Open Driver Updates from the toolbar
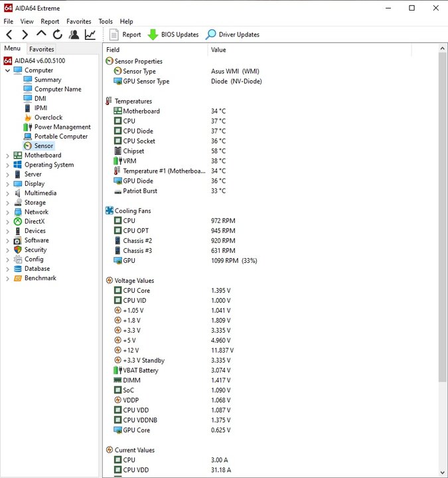Image resolution: width=448 pixels, height=478 pixels. pyautogui.click(x=232, y=35)
